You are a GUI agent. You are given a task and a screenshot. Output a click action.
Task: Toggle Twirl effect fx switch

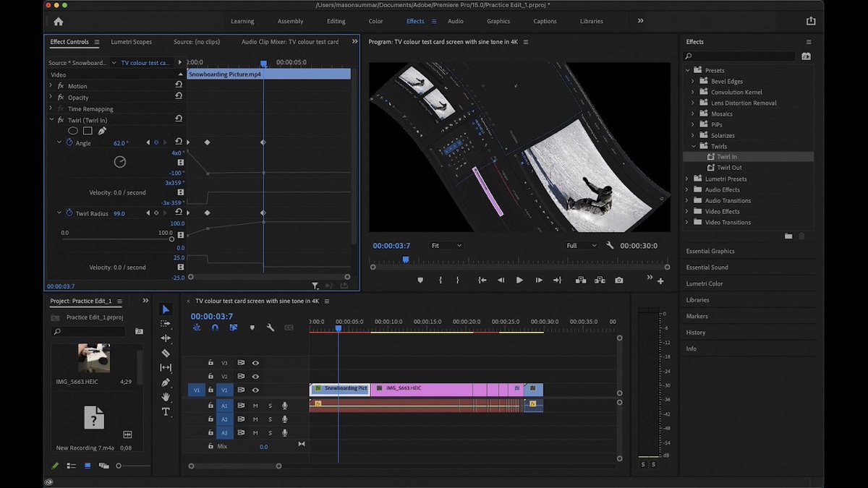(61, 120)
